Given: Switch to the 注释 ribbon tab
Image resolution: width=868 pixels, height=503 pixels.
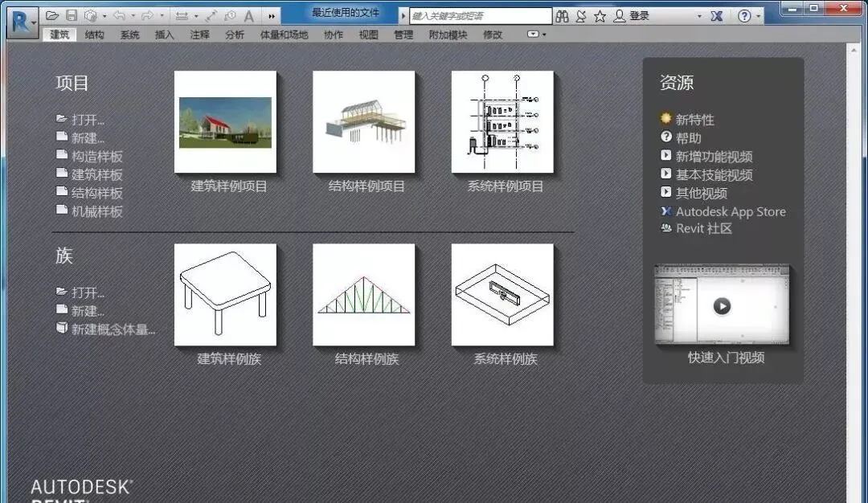Looking at the screenshot, I should pos(200,35).
